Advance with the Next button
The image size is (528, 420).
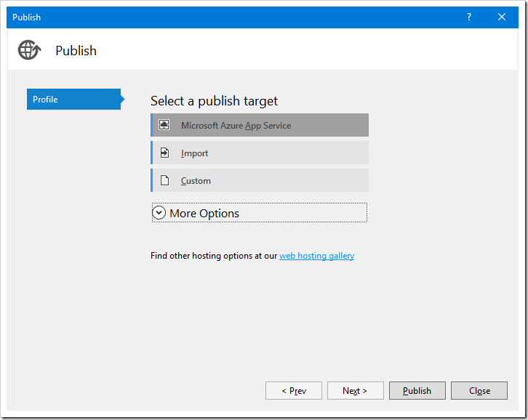coord(355,390)
